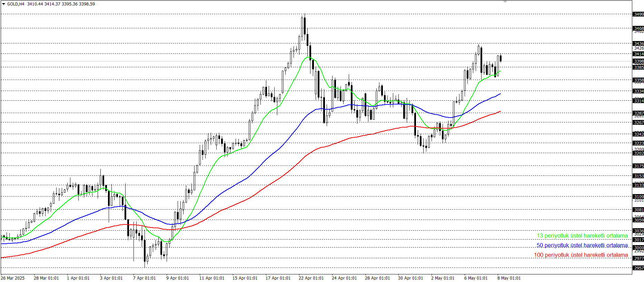Click the 2 May 01:01 date label

(443, 278)
